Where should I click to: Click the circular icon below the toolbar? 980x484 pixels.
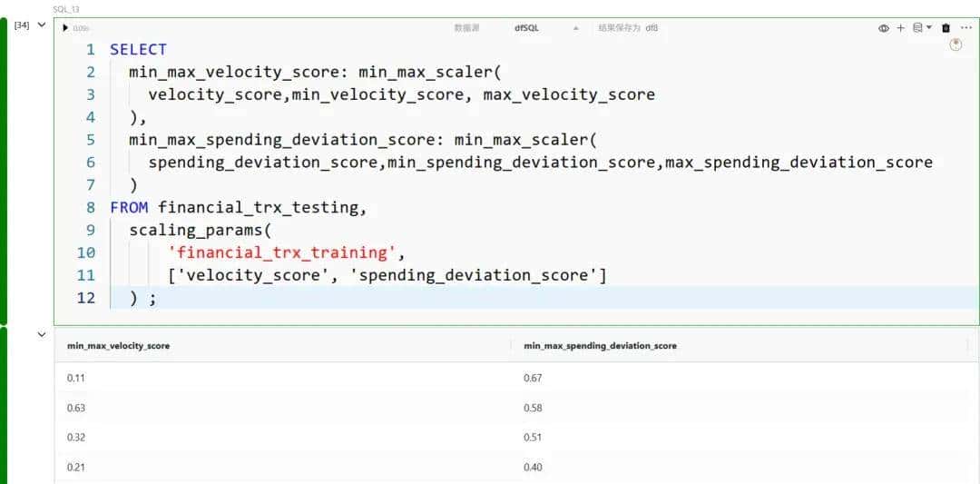[x=955, y=44]
